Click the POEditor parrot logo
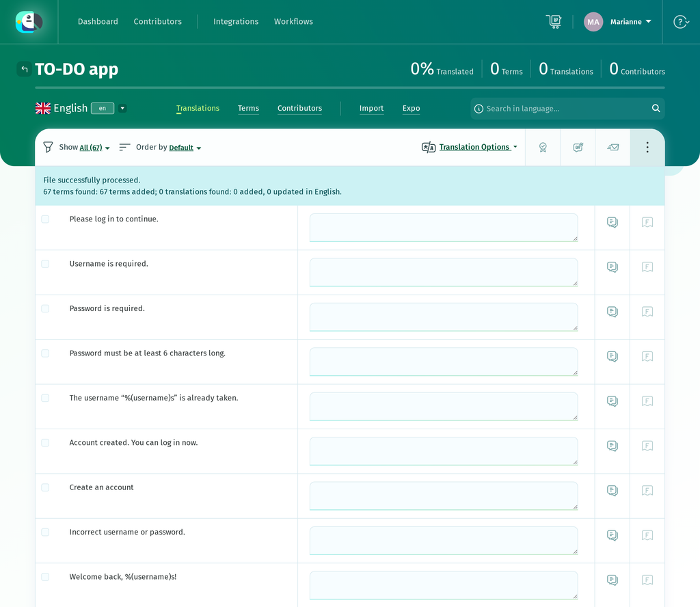The height and width of the screenshot is (607, 700). point(29,22)
